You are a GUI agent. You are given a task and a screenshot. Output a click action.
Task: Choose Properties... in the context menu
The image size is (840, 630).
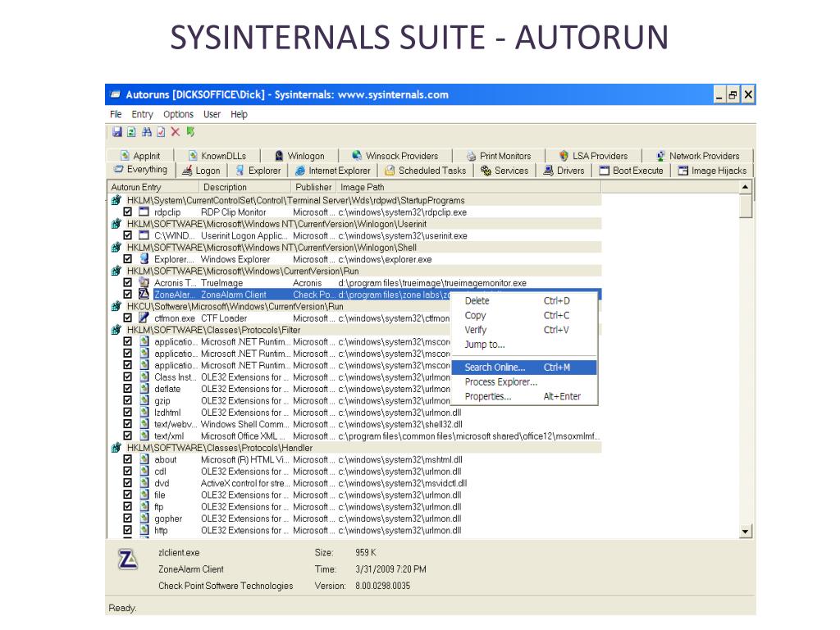524,396
